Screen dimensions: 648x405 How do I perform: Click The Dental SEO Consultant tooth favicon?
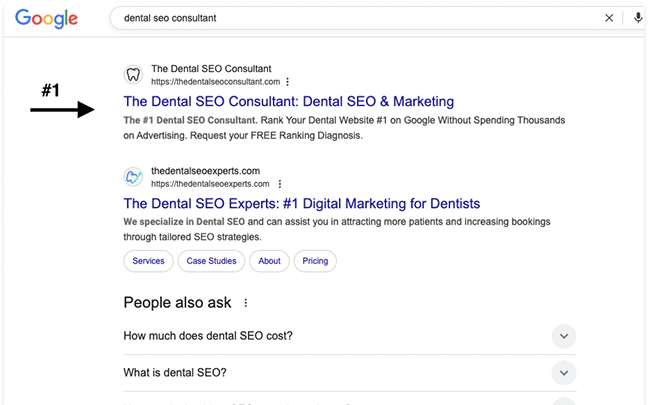133,75
